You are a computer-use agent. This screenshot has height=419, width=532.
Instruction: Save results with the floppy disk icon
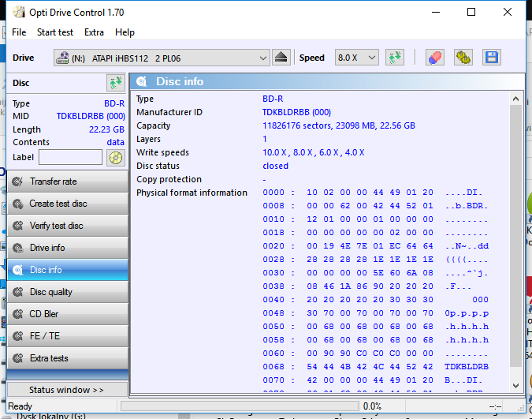(492, 58)
